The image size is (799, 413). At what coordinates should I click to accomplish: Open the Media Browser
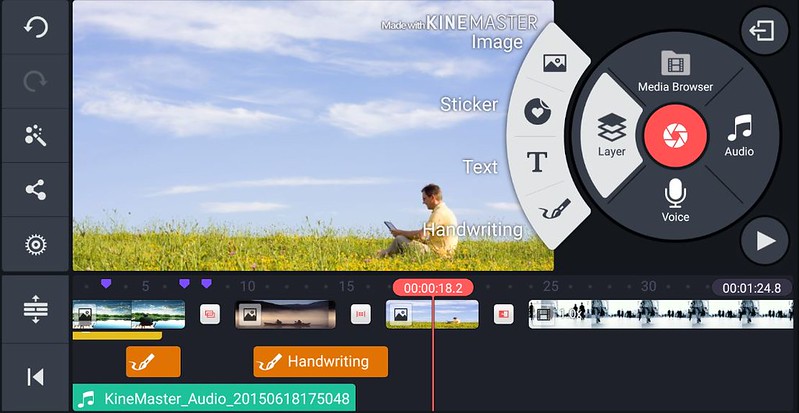click(x=676, y=72)
